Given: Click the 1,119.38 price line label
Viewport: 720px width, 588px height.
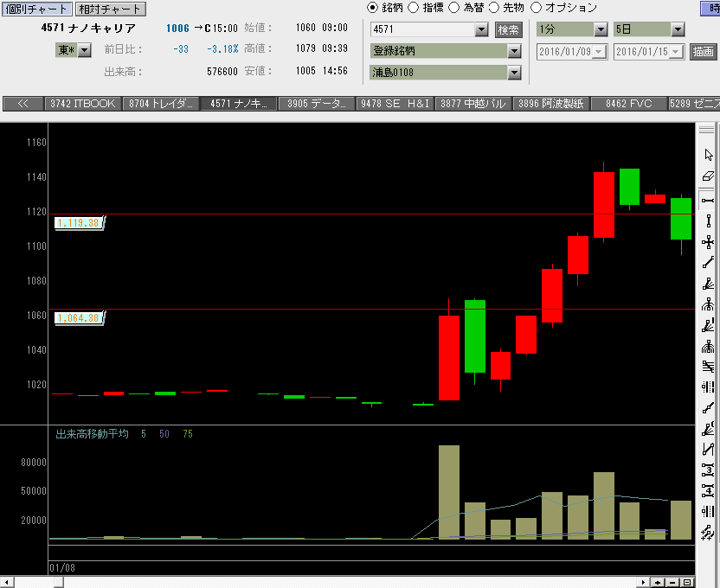Looking at the screenshot, I should point(79,223).
